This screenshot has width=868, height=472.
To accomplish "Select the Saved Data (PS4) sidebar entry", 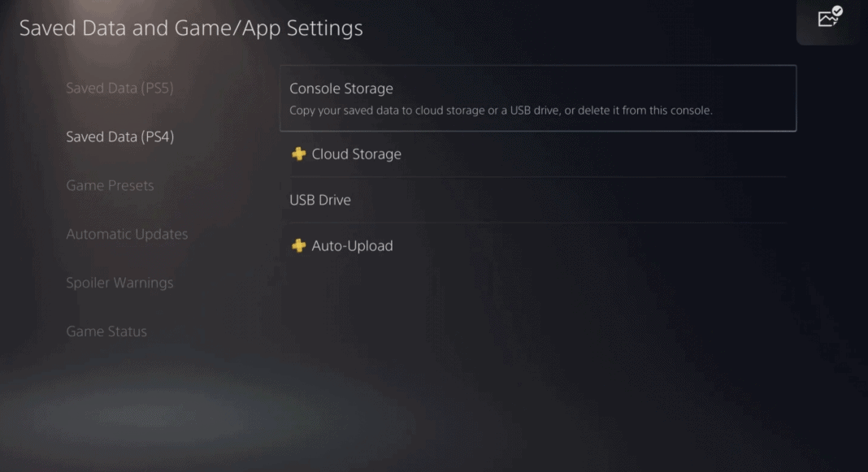I will coord(119,136).
